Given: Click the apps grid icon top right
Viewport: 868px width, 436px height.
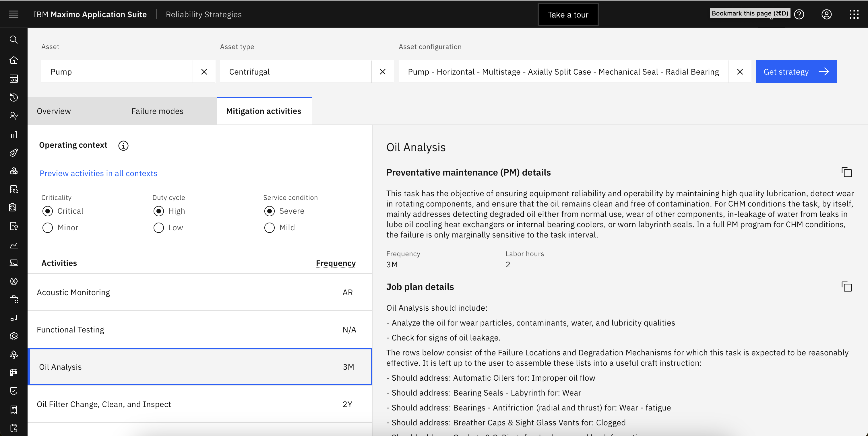Looking at the screenshot, I should (854, 14).
